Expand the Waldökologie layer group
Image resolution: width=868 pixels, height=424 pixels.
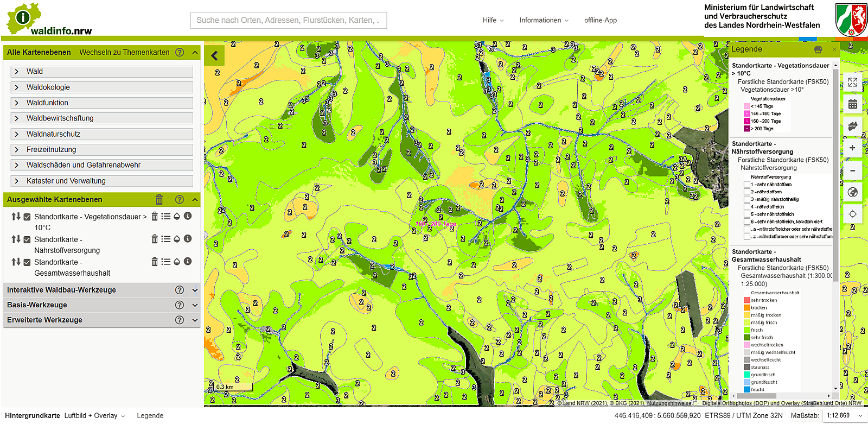17,87
